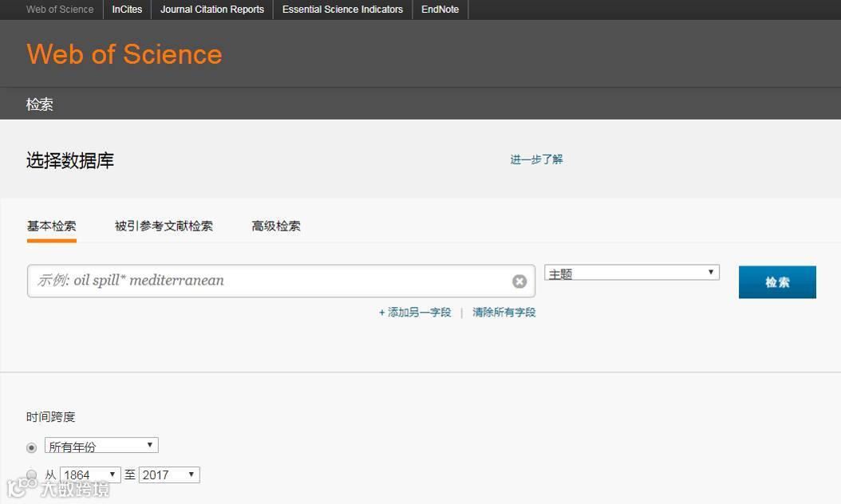The image size is (841, 504).
Task: Focus the search input with oil spill example
Action: (x=281, y=281)
